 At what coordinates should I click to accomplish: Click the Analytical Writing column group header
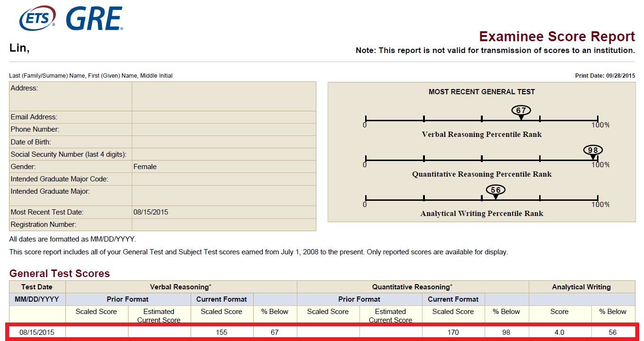[581, 287]
